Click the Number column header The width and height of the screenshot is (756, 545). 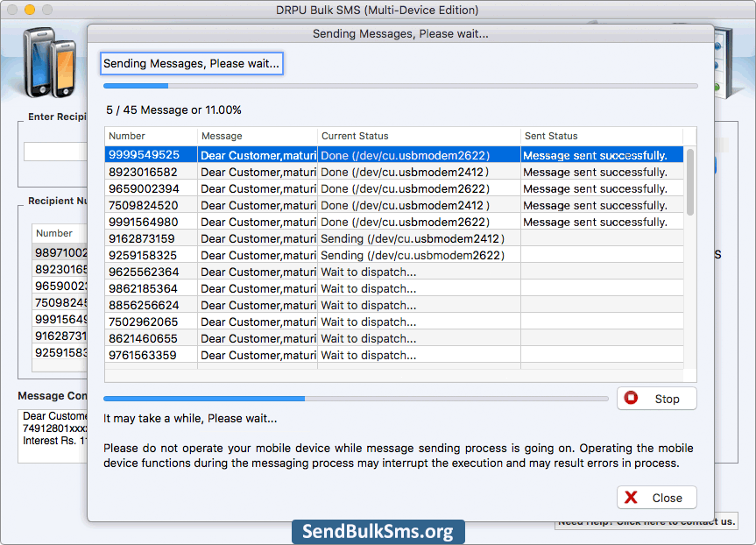pos(151,136)
